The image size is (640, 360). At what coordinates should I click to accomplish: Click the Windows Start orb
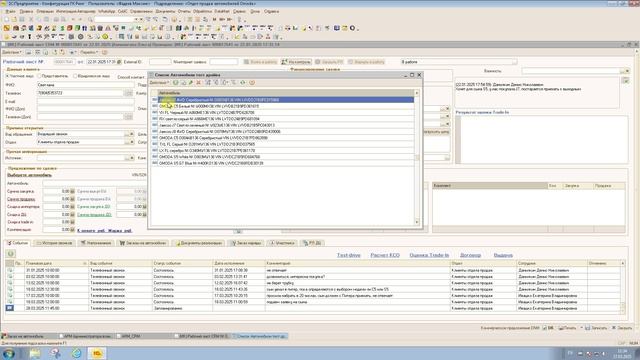pyautogui.click(x=9, y=353)
